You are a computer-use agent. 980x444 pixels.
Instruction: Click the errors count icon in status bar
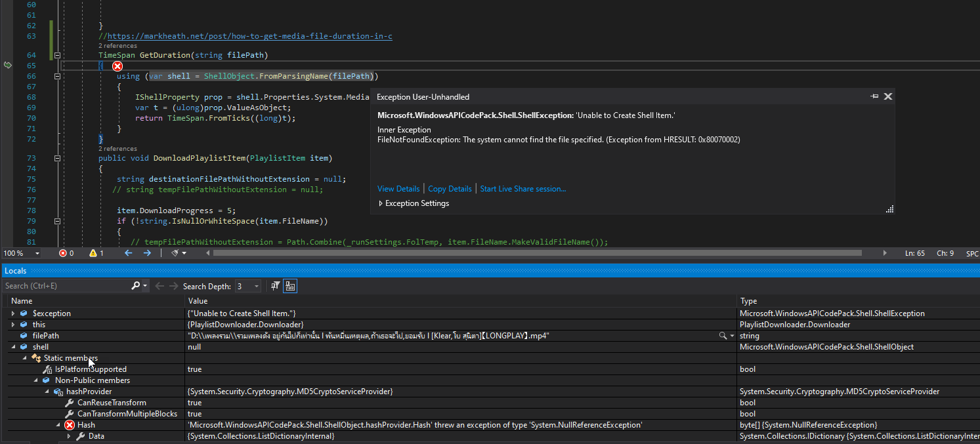click(x=63, y=253)
